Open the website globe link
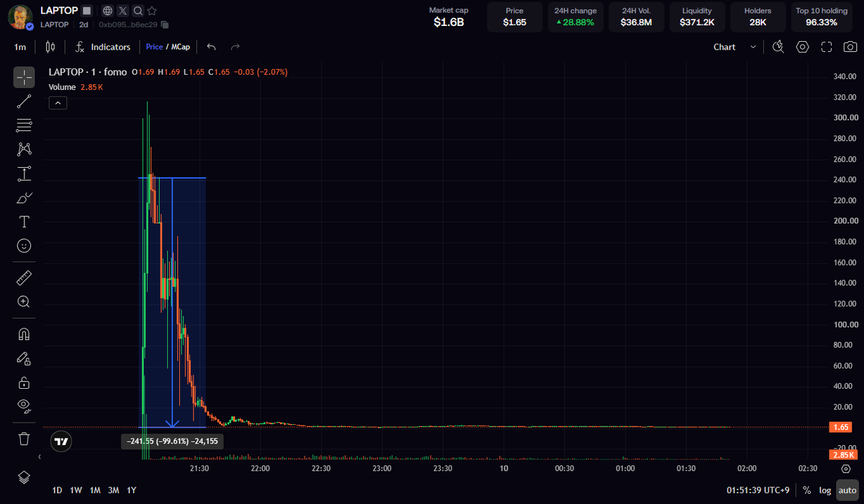Screen dimensions: 864x504 (107, 11)
